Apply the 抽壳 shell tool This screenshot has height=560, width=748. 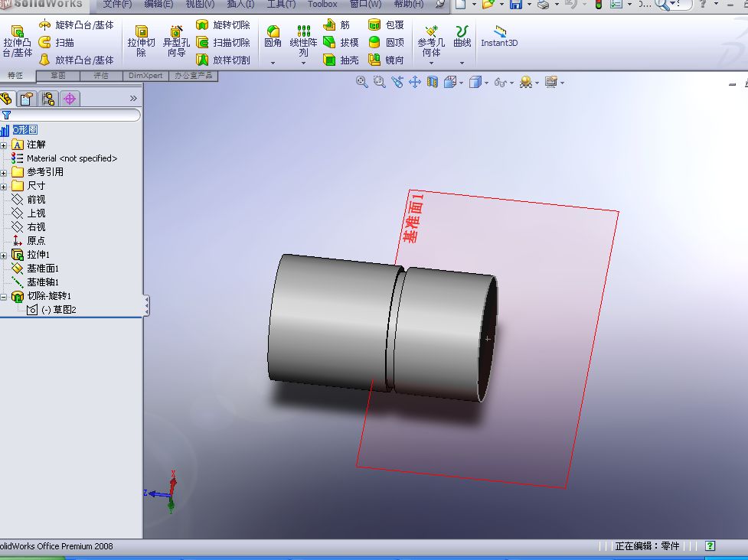(341, 60)
